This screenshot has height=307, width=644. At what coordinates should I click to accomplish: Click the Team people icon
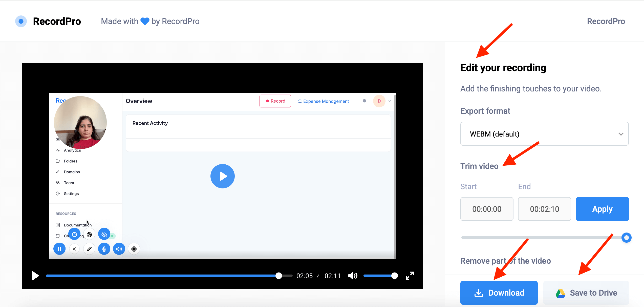click(58, 183)
